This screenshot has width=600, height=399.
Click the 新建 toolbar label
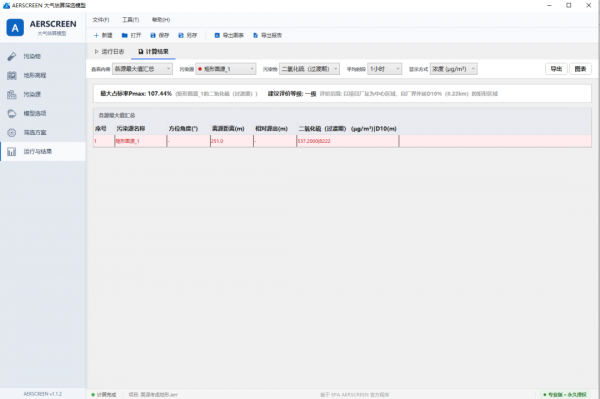107,35
